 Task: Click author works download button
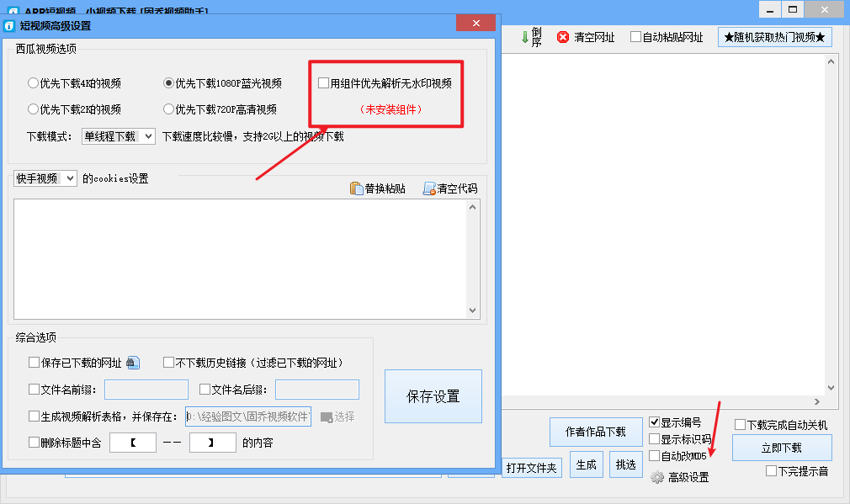(596, 432)
